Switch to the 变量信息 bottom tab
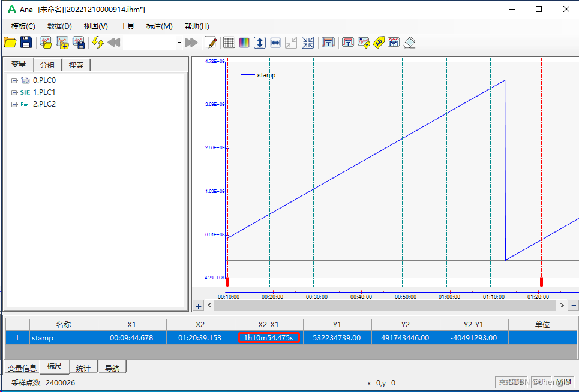Screen dimensions: 579x392 (x=22, y=368)
